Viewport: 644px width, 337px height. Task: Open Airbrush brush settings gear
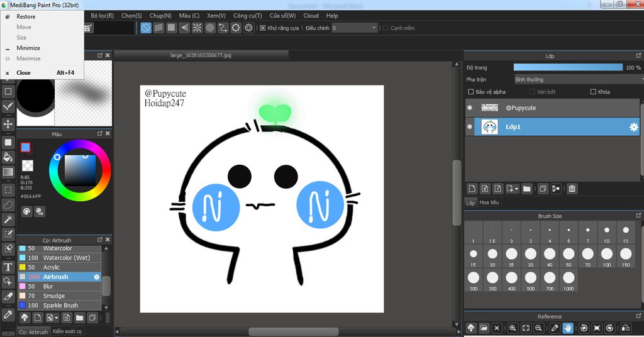96,277
